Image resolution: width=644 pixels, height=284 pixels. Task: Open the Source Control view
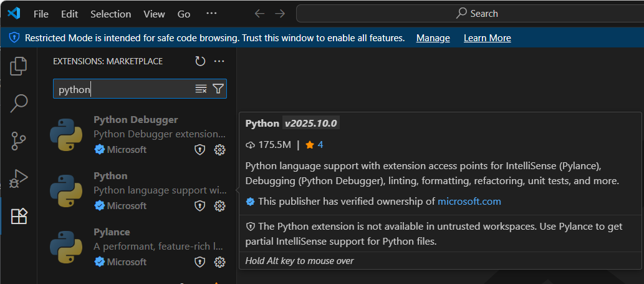[x=19, y=141]
